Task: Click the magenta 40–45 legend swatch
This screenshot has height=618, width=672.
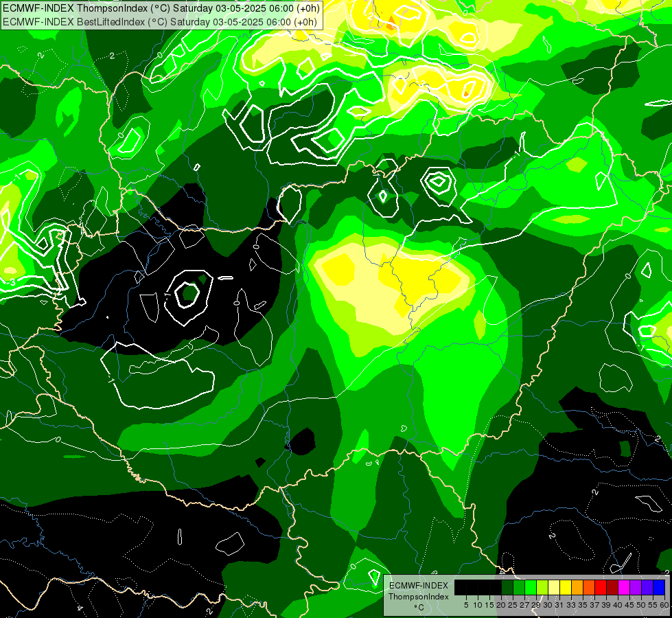Action: tap(624, 587)
